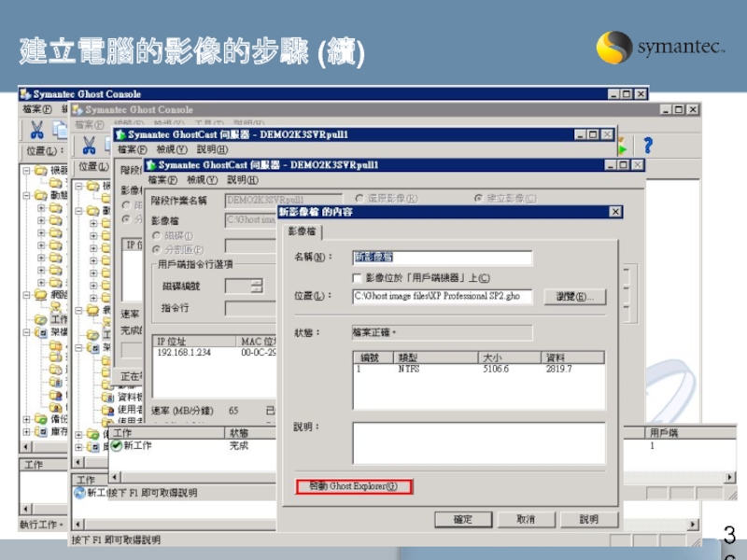Click the 說明 description text area
Image resolution: width=747 pixels, height=560 pixels.
479,442
